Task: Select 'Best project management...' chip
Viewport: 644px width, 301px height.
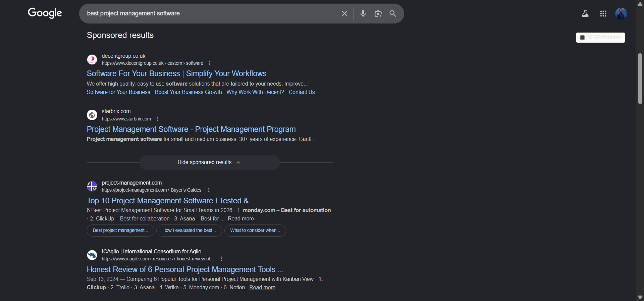Action: (120, 231)
